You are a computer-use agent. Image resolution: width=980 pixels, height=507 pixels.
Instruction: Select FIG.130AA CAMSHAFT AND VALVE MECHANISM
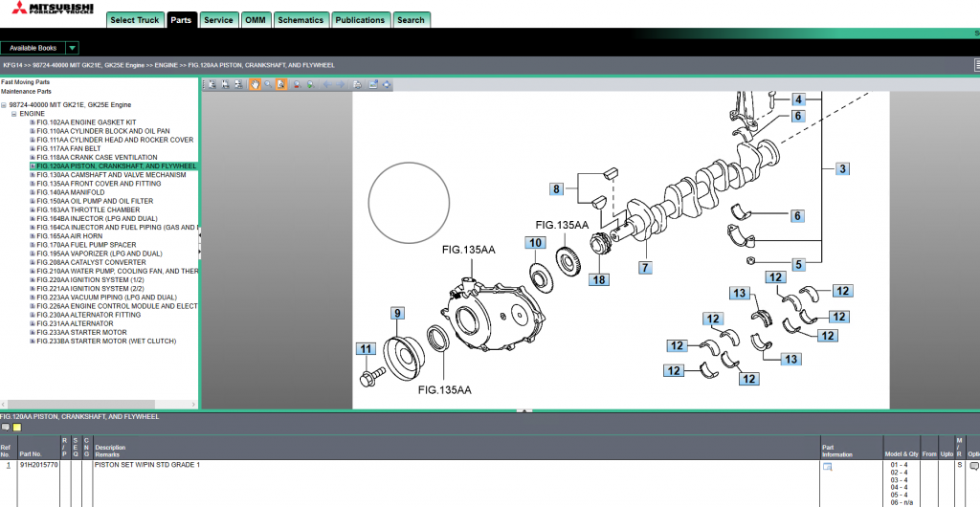point(111,175)
